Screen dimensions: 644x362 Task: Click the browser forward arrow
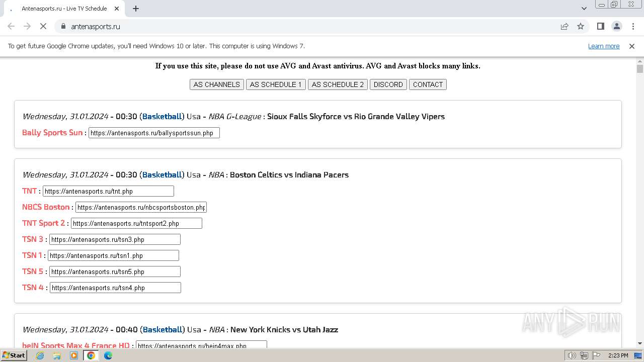click(x=27, y=26)
